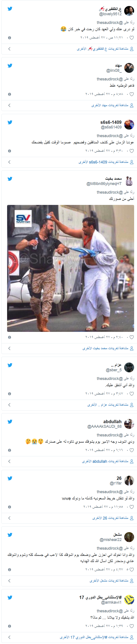
Task: Expand the chevron under the 26 @r1far tweet
Action: [9, 518]
